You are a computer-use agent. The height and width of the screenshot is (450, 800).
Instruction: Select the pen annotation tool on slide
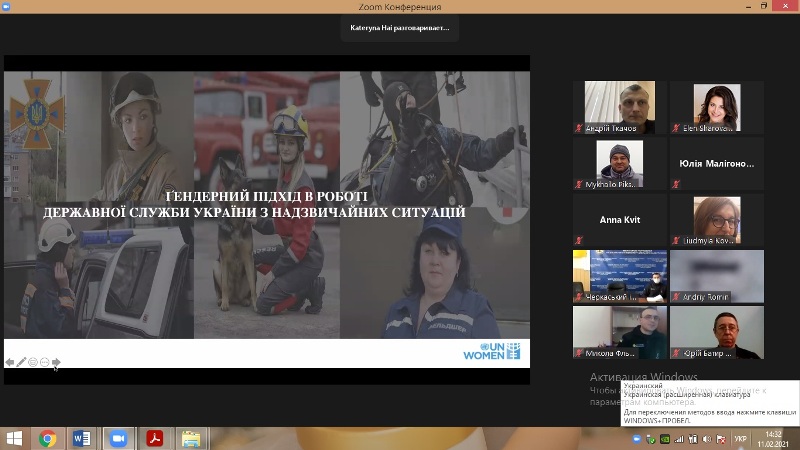pyautogui.click(x=22, y=362)
